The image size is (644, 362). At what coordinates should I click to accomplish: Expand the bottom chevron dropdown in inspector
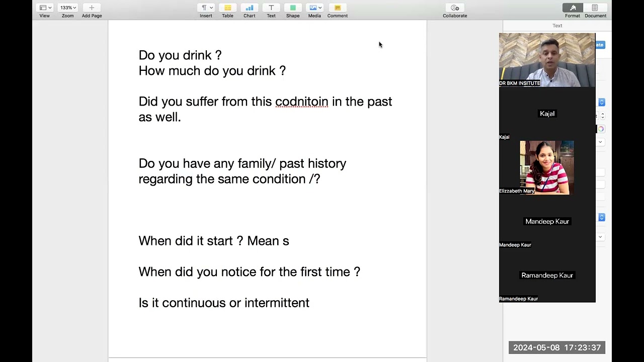pos(600,237)
